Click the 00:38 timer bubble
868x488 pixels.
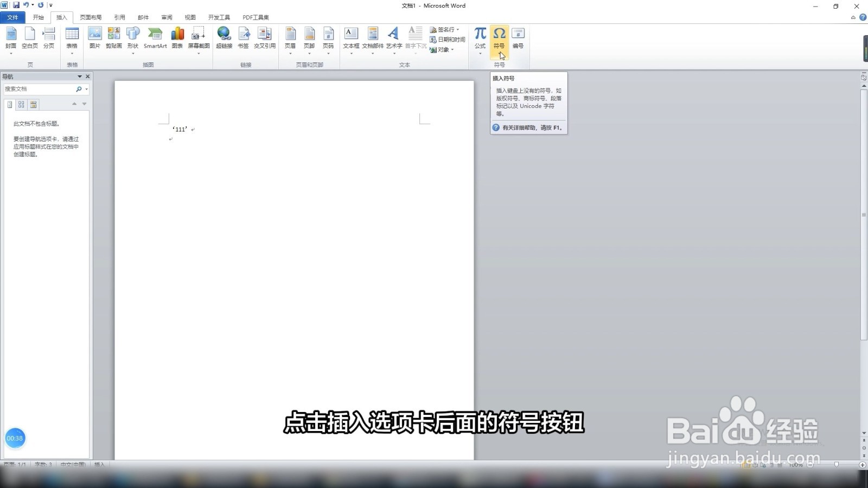[x=15, y=438]
